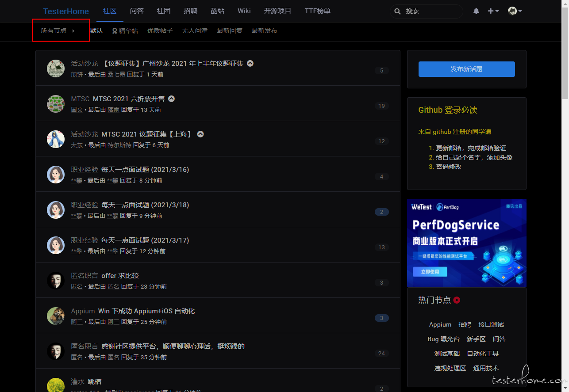The height and width of the screenshot is (392, 569).
Task: Open the 匿名职言 node on offer 求比较
Action: click(85, 276)
